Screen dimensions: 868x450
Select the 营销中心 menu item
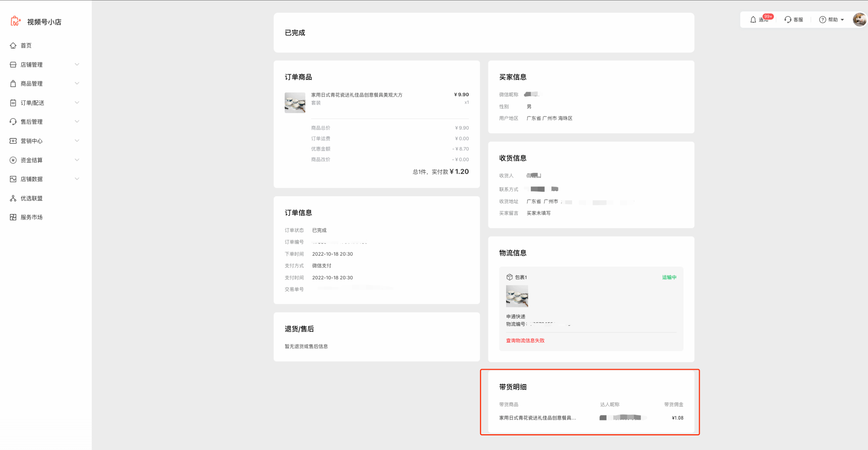[31, 141]
